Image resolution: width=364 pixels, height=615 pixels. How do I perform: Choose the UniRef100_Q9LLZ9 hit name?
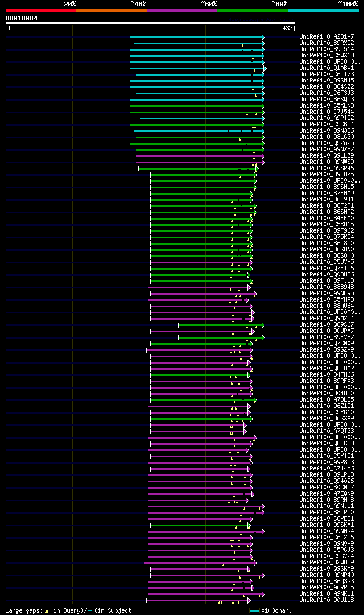pyautogui.click(x=326, y=156)
